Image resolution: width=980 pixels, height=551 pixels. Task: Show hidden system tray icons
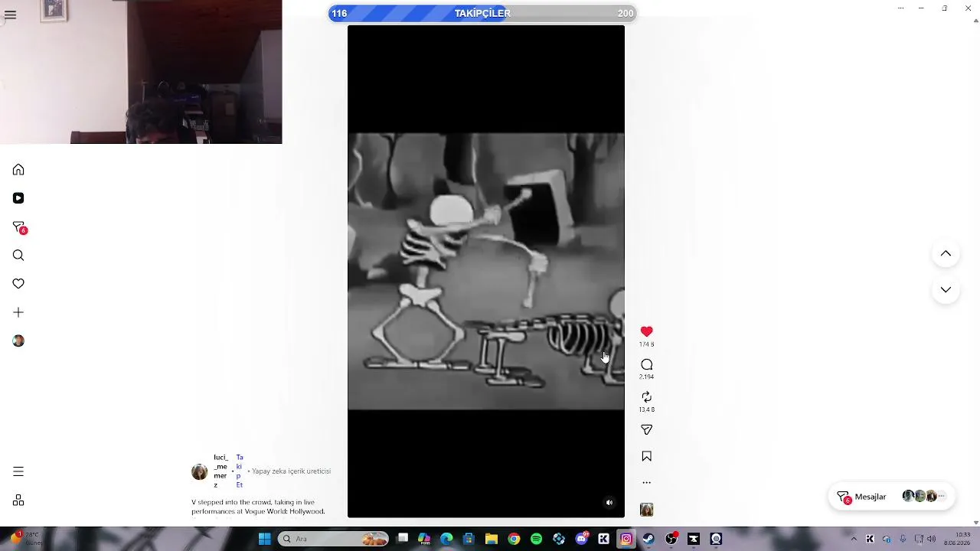[854, 539]
